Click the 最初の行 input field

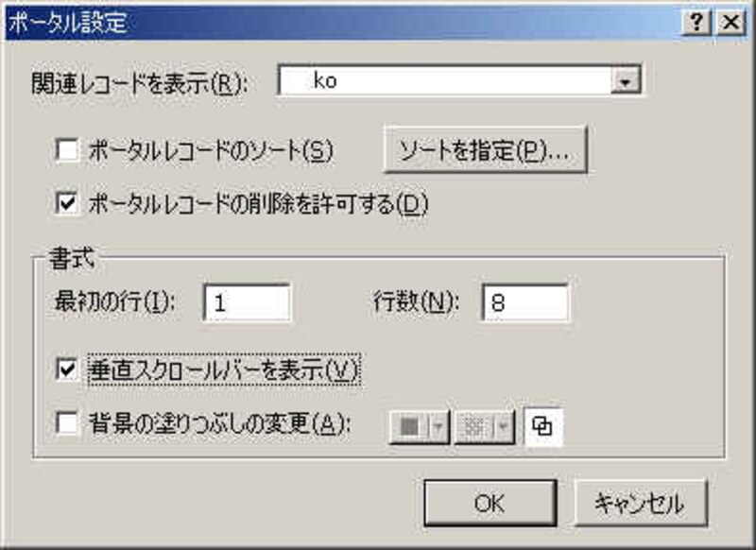[247, 302]
